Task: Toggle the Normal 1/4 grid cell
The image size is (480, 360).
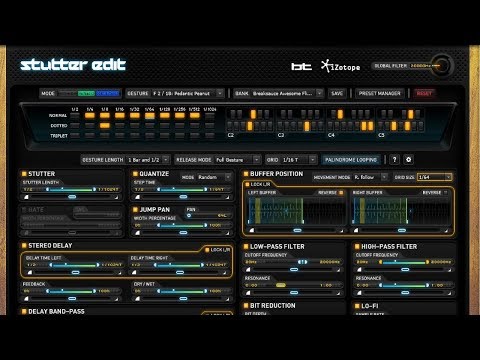Action: coord(90,115)
